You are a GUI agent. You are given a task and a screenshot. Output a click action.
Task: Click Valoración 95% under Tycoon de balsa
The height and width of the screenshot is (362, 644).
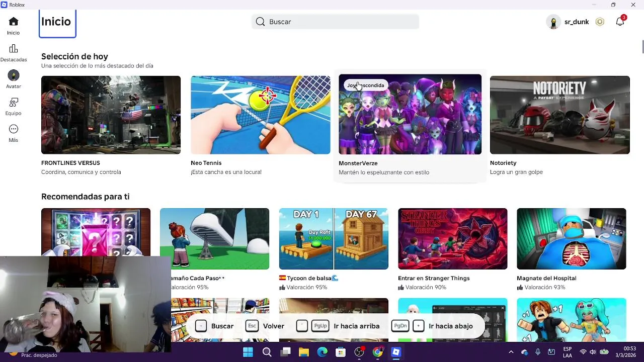point(303,288)
